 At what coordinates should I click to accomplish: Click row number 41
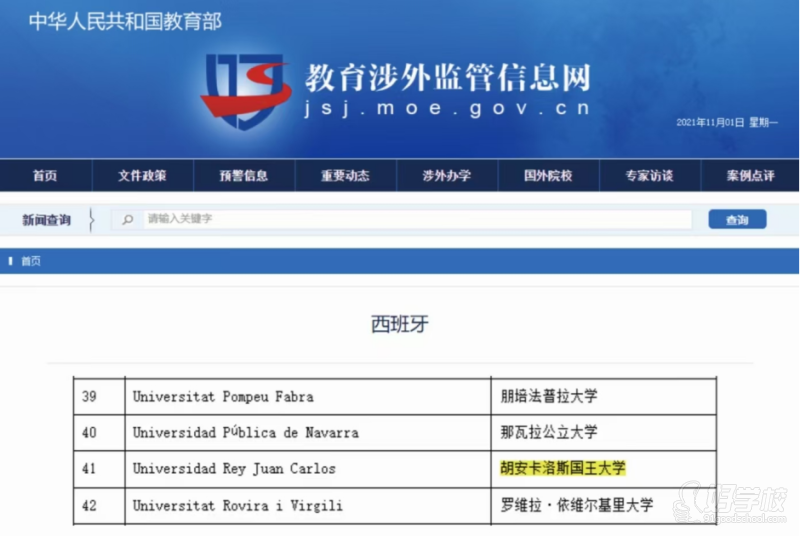[89, 469]
